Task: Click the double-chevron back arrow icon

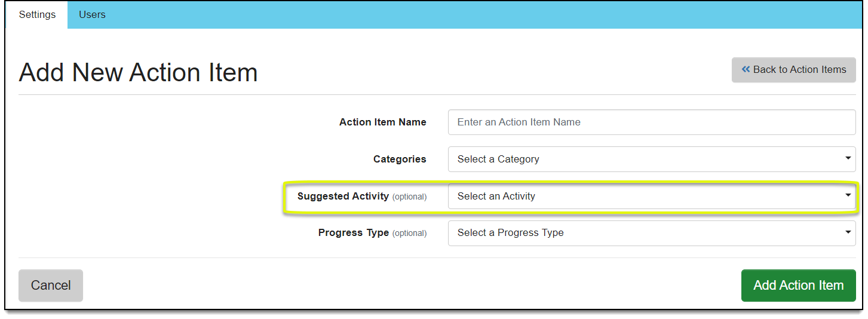Action: [746, 69]
